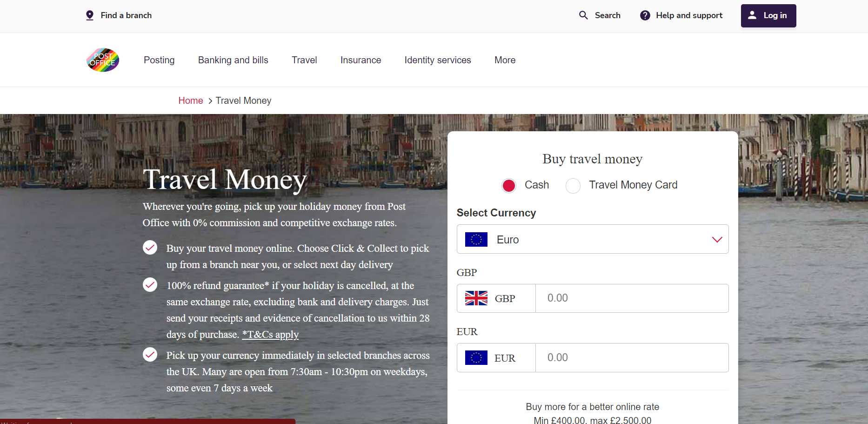
Task: Open the Identity services menu
Action: point(438,60)
